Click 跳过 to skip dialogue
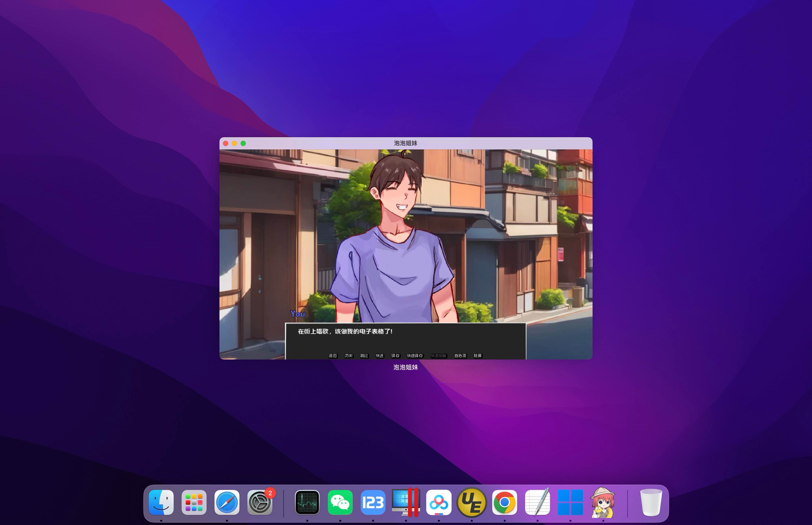Viewport: 812px width, 525px height. (x=364, y=356)
